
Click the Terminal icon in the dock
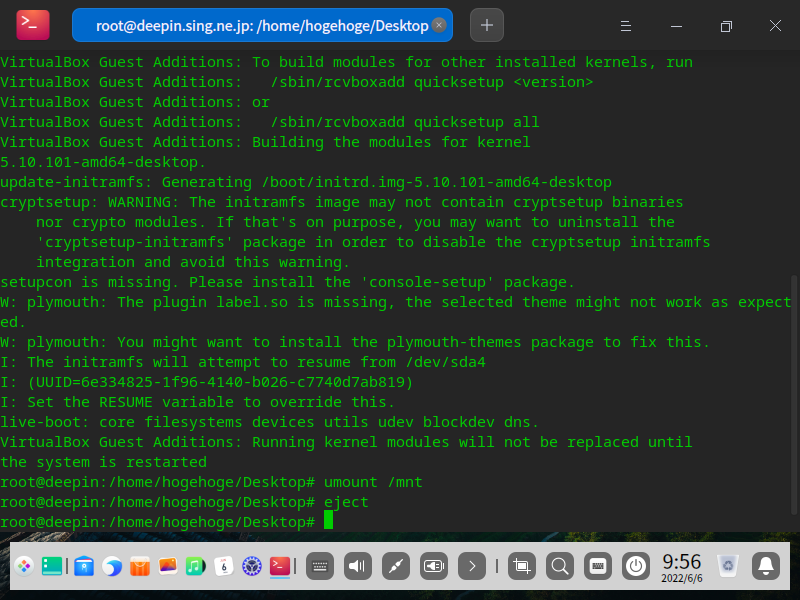(x=280, y=566)
